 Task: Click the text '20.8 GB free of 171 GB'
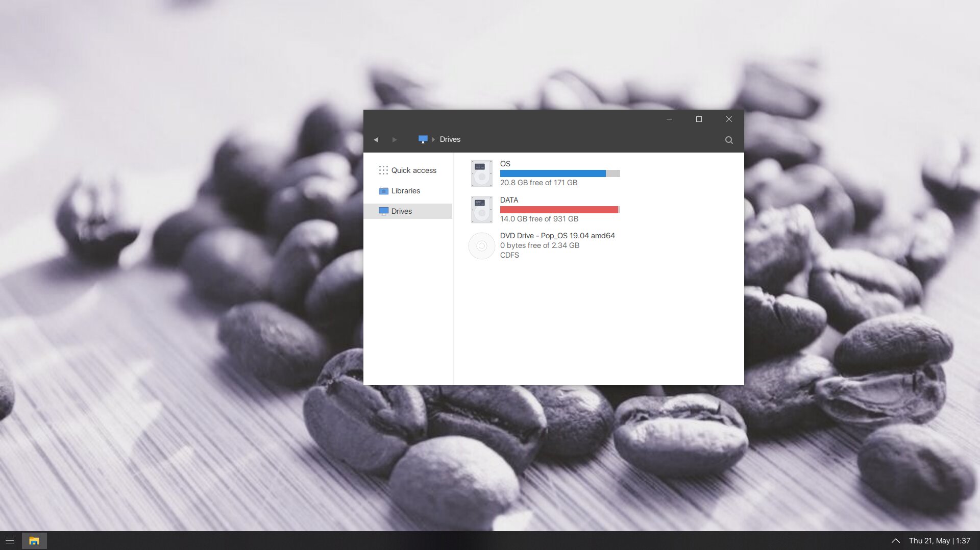tap(538, 183)
